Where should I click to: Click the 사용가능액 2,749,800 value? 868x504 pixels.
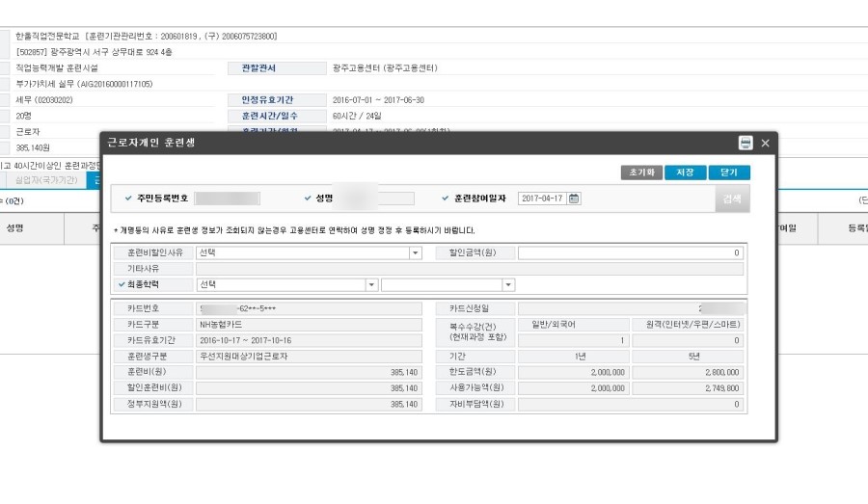[687, 388]
